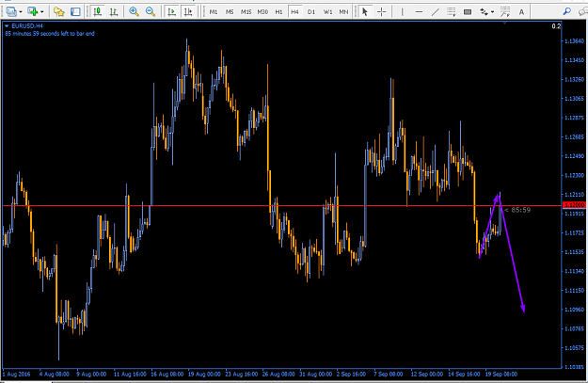Click the 19 Sep 08:00 date label
Image resolution: width=588 pixels, height=383 pixels.
501,374
